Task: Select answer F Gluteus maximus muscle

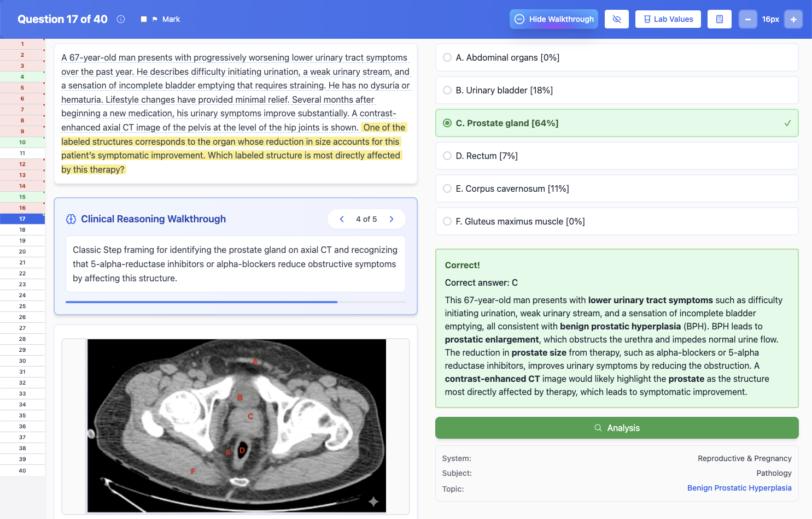Action: (617, 221)
